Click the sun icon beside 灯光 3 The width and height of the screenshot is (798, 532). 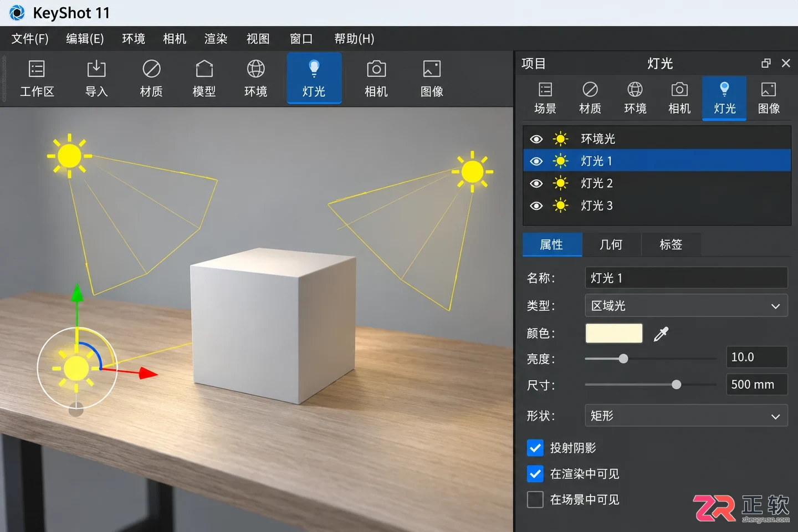pyautogui.click(x=560, y=206)
